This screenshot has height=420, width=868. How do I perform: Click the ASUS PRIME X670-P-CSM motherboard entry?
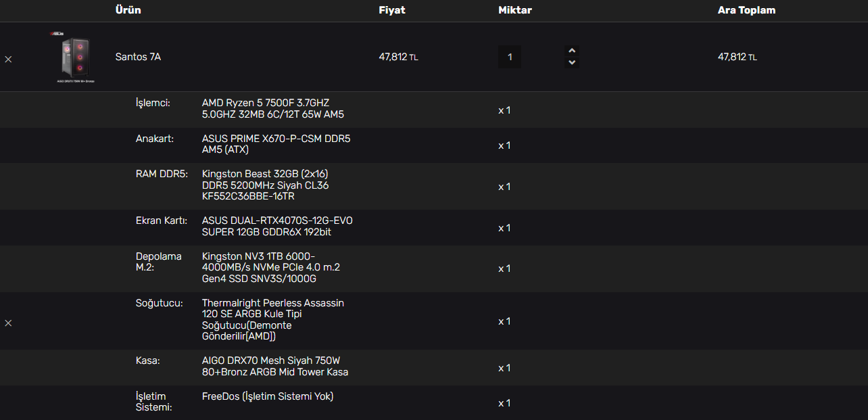[276, 144]
